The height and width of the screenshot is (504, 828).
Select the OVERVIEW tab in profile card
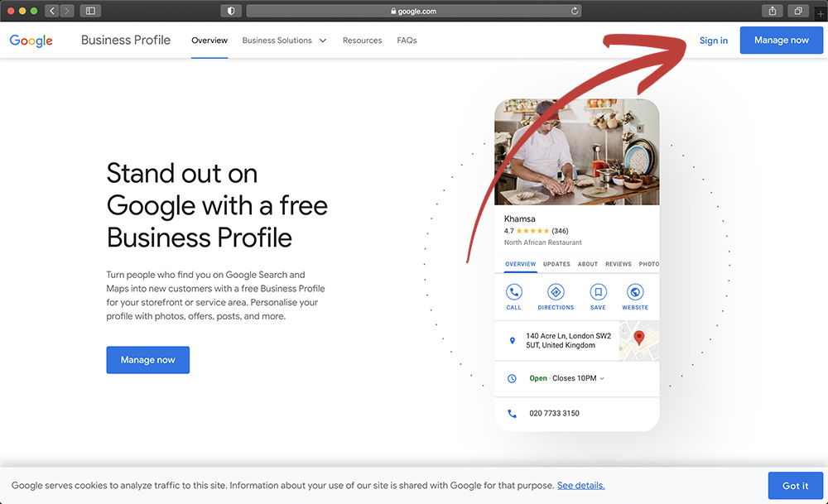point(521,264)
